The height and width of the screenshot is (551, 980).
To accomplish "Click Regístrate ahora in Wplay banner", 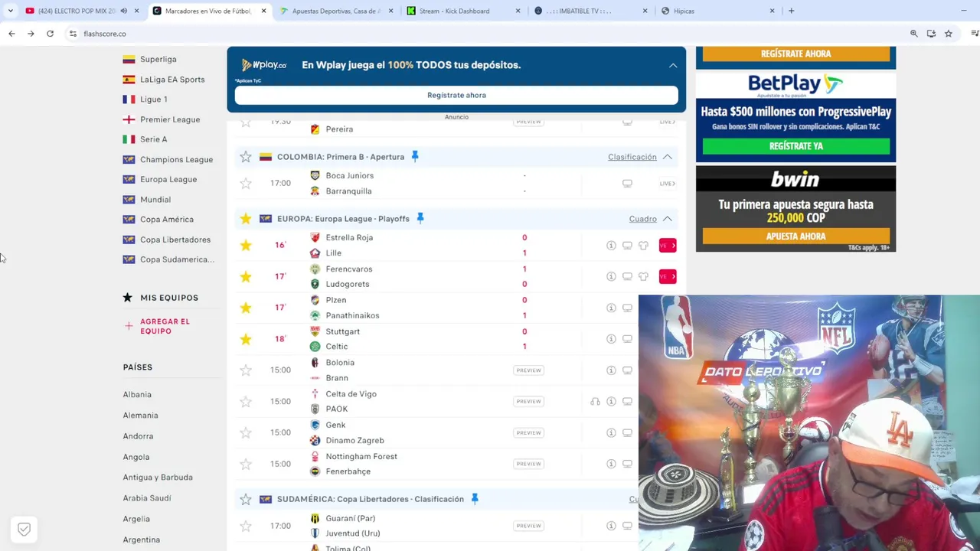I will (456, 95).
